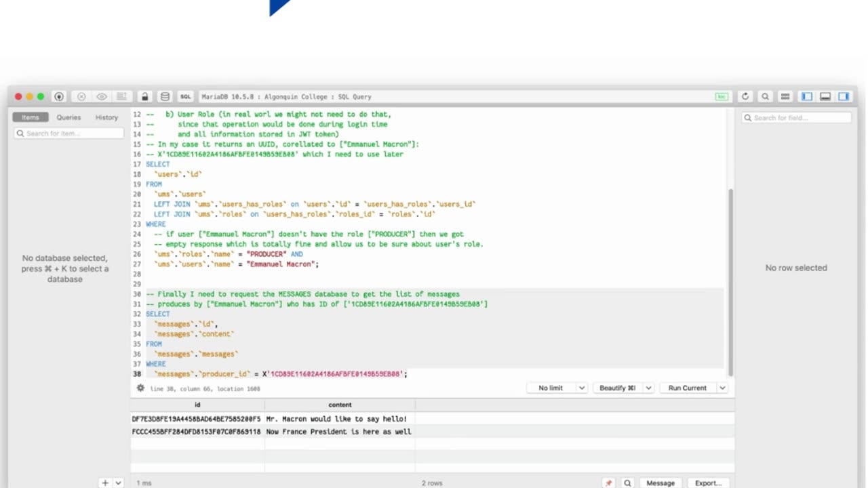
Task: Click the magnifier search icon in toolbar
Action: pyautogui.click(x=765, y=96)
